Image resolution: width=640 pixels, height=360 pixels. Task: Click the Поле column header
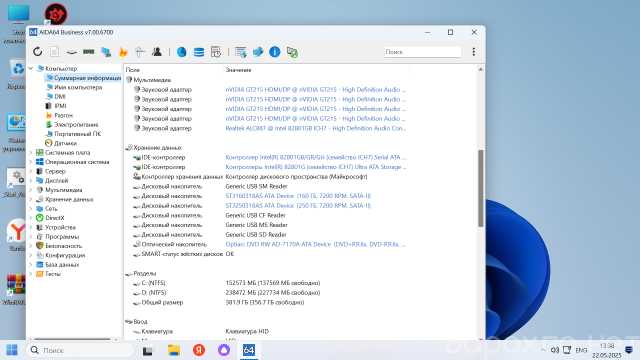[x=132, y=70]
